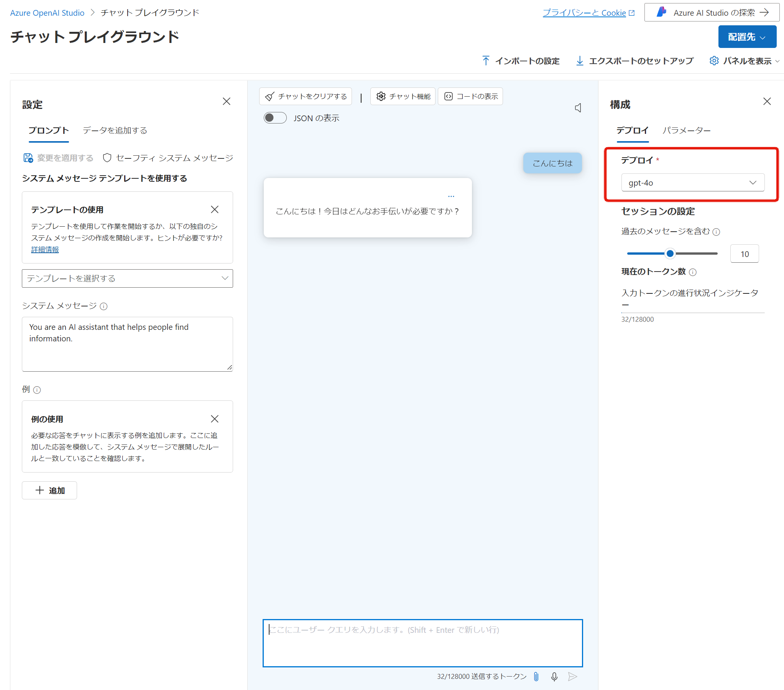The width and height of the screenshot is (784, 690).
Task: Click the info icon next to 例
Action: (37, 390)
